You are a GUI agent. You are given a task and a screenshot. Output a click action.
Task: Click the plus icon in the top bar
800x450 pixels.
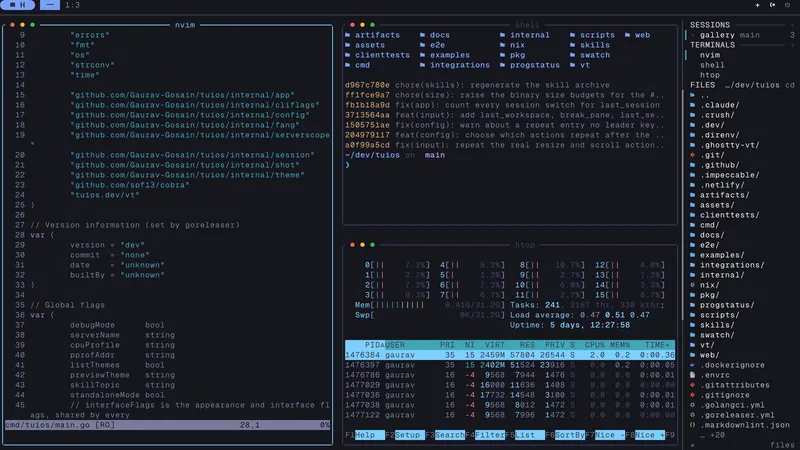point(757,5)
